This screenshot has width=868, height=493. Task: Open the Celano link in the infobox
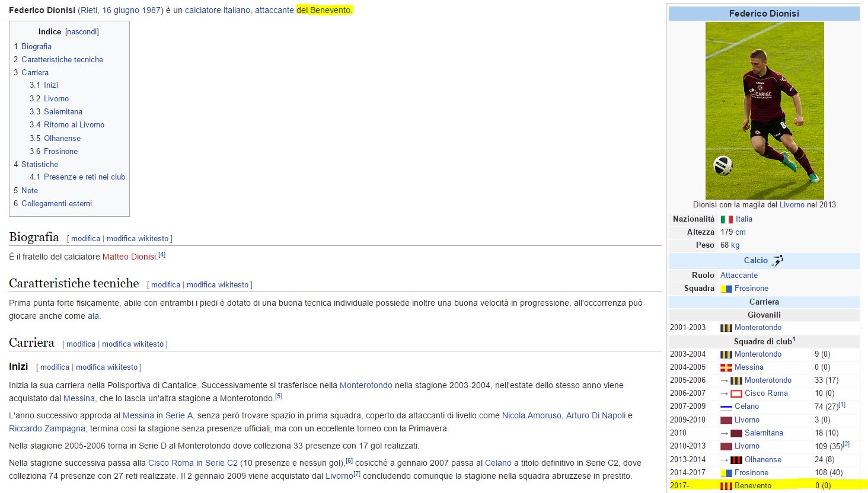[x=746, y=406]
